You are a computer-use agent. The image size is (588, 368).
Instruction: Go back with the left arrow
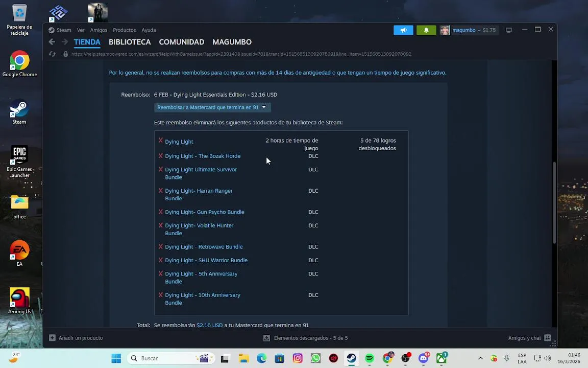(x=52, y=42)
